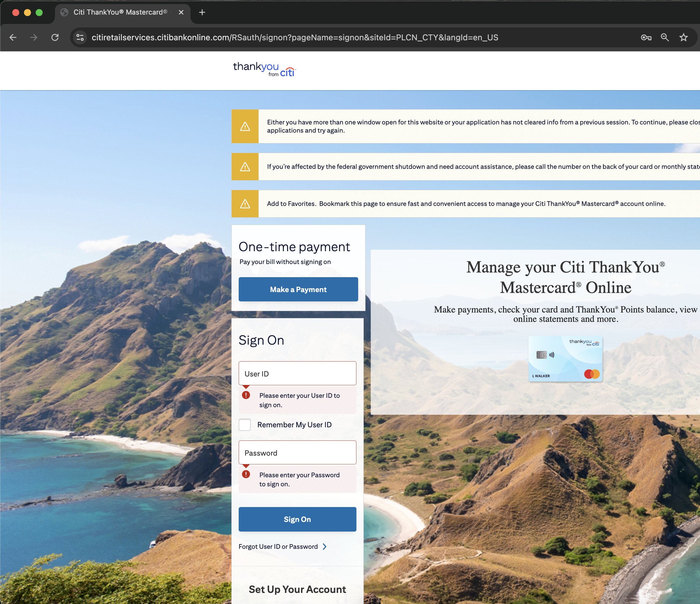
Task: Focus the User ID input field
Action: pos(297,374)
